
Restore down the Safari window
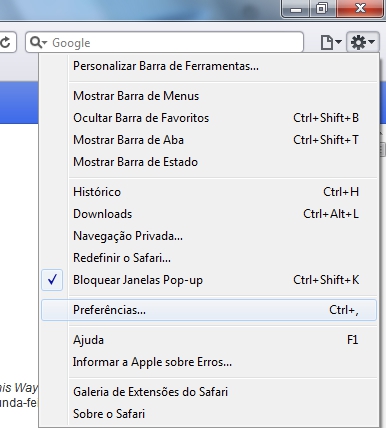pyautogui.click(x=322, y=8)
